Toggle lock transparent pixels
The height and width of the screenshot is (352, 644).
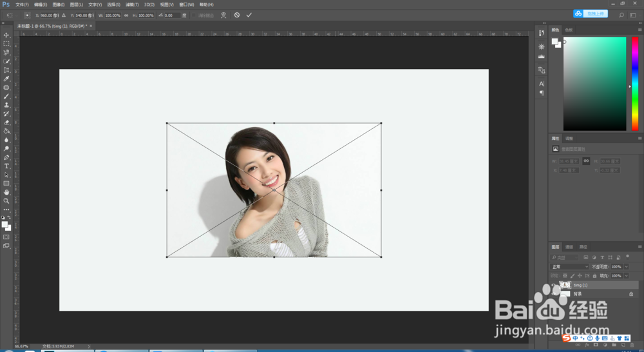pyautogui.click(x=565, y=275)
